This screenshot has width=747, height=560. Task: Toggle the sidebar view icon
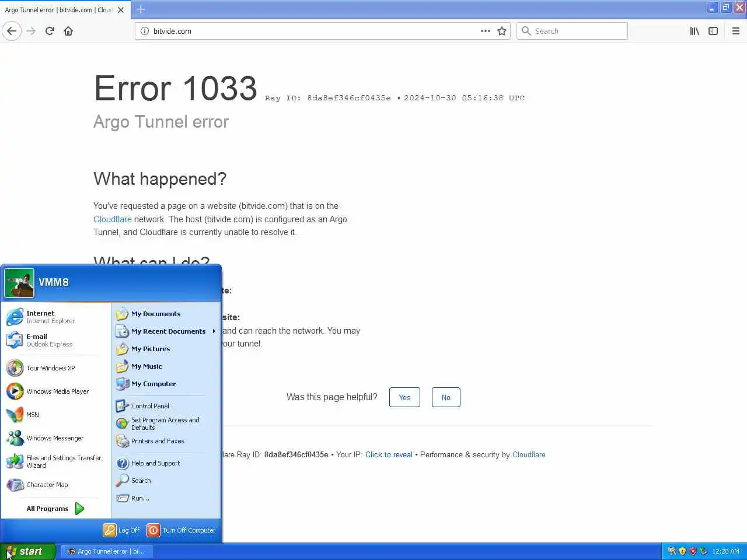(713, 31)
